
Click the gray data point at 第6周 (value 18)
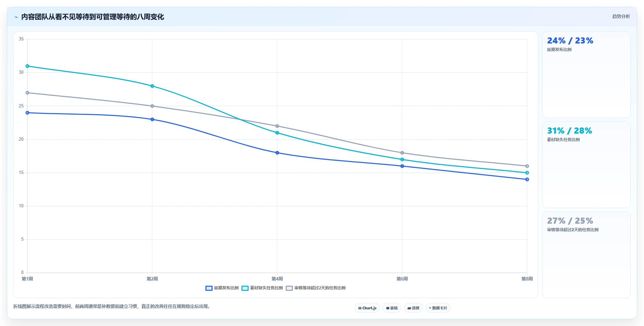(402, 153)
